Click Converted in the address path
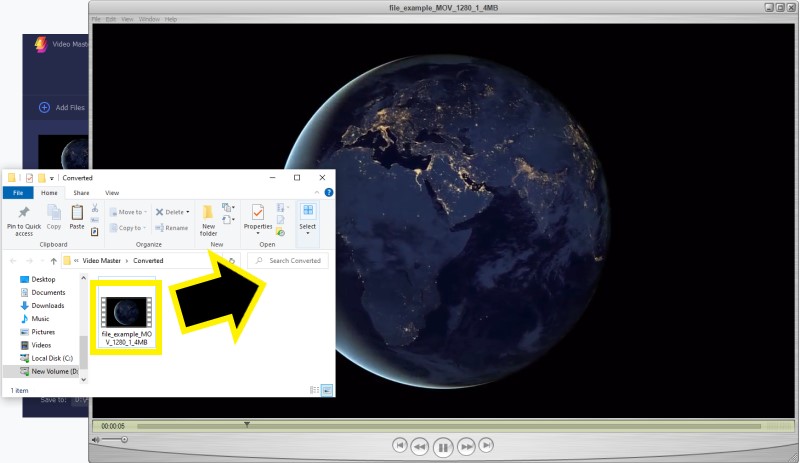Viewport: 800px width, 463px height. (x=148, y=260)
